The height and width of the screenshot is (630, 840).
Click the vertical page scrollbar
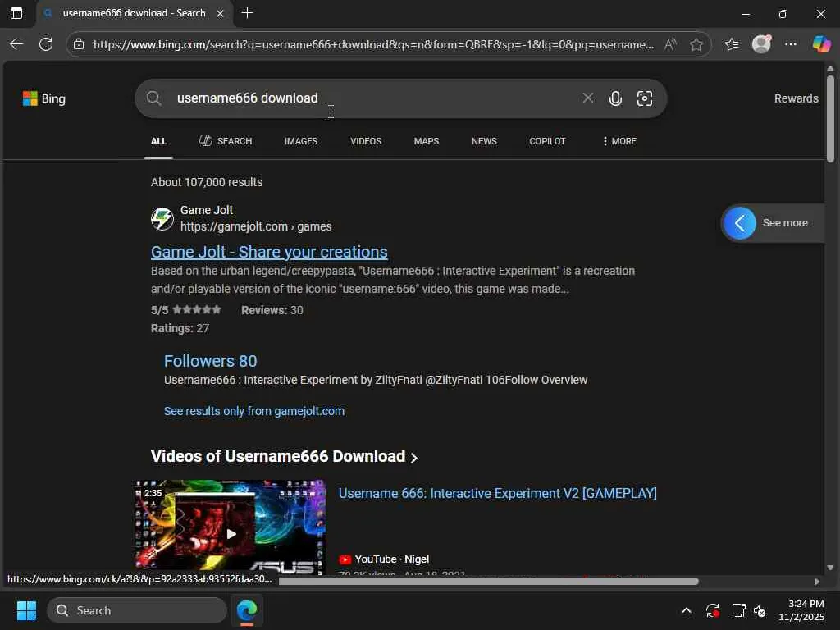coord(830,120)
